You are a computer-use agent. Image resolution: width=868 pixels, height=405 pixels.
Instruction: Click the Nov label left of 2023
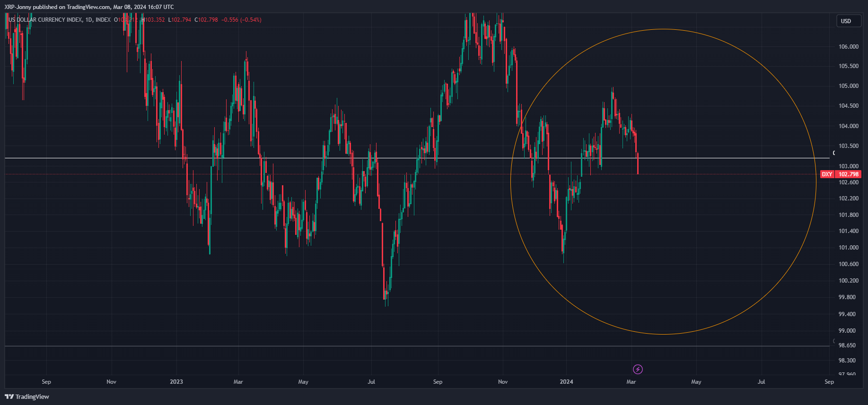pyautogui.click(x=111, y=382)
